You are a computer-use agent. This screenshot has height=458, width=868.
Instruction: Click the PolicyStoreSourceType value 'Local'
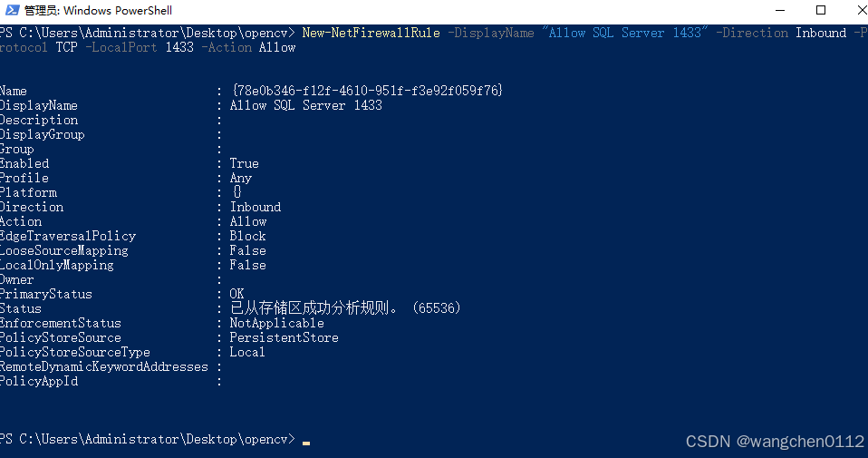(x=247, y=352)
